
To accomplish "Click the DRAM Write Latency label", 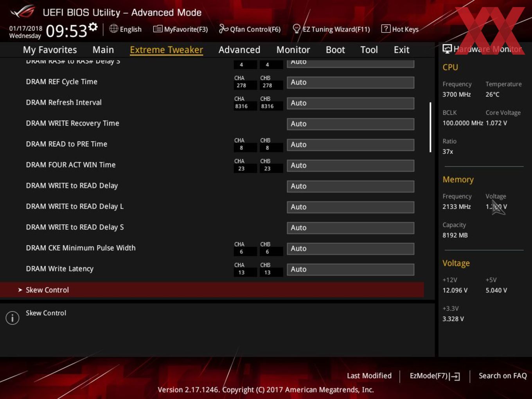I will coord(59,269).
